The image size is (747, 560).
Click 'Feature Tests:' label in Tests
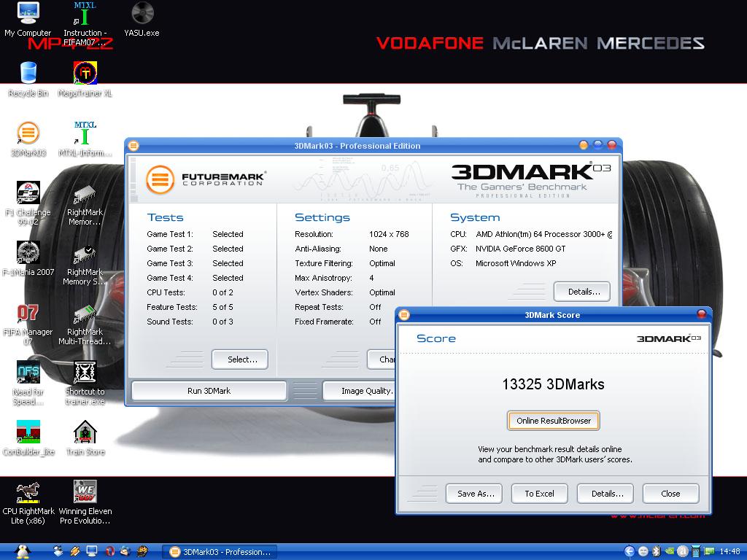tap(172, 307)
